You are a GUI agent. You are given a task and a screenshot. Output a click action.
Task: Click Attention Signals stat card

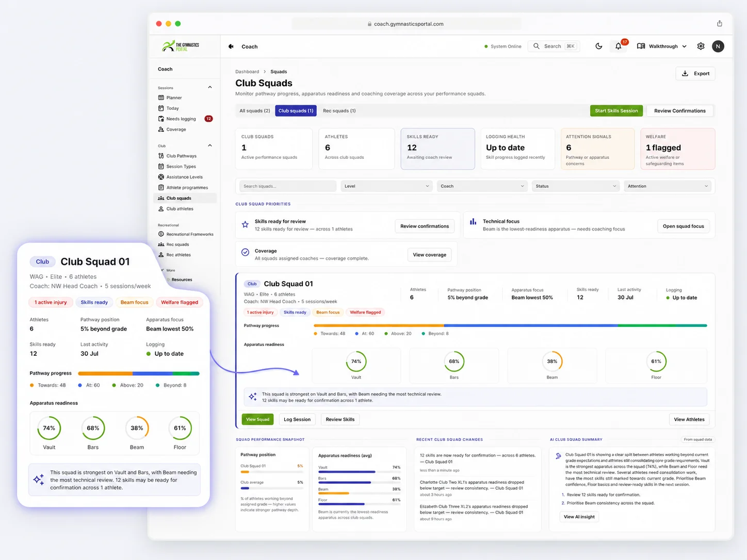click(597, 149)
